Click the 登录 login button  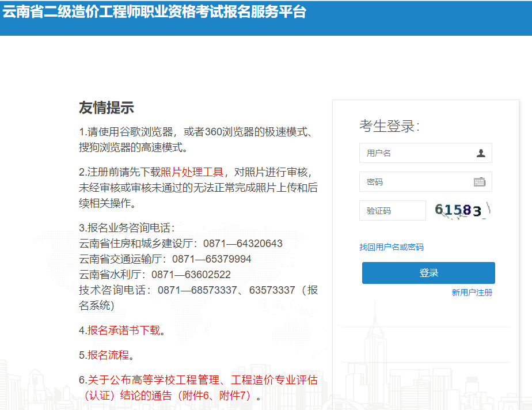428,273
